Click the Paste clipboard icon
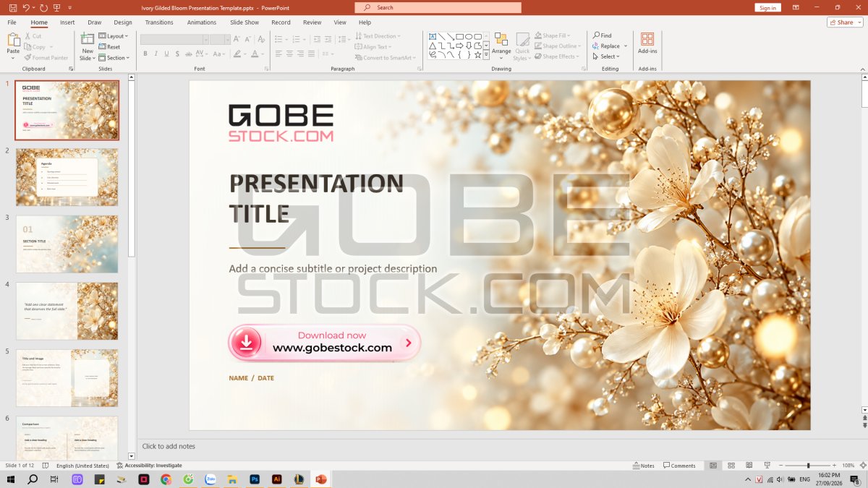 pyautogui.click(x=13, y=39)
